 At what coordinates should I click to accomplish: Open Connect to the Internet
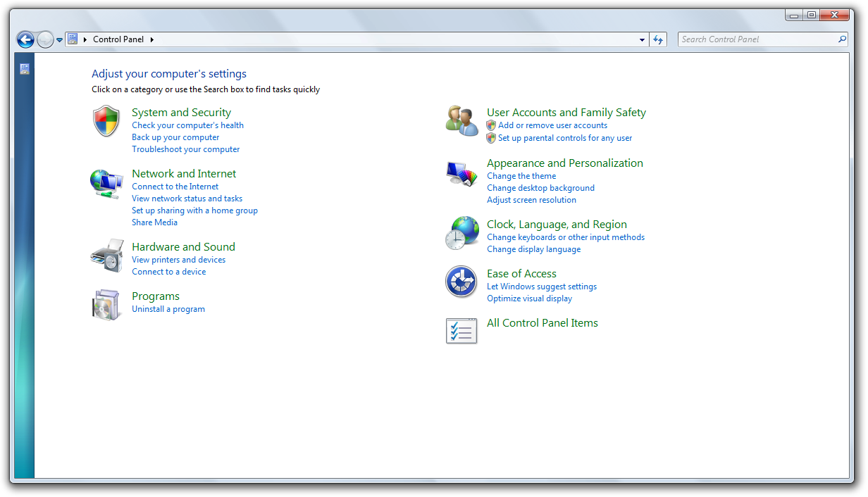coord(175,187)
